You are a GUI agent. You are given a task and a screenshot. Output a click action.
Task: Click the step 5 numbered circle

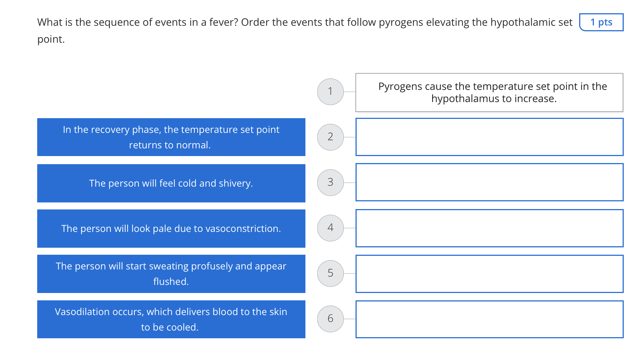click(330, 273)
